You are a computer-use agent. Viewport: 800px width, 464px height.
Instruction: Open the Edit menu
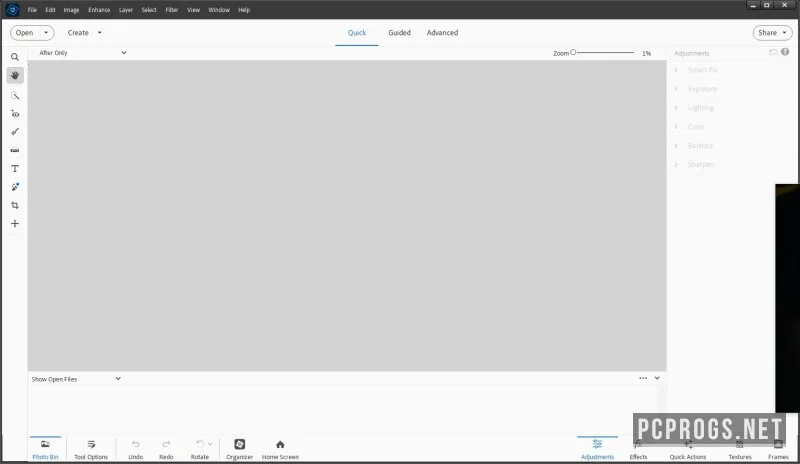50,10
